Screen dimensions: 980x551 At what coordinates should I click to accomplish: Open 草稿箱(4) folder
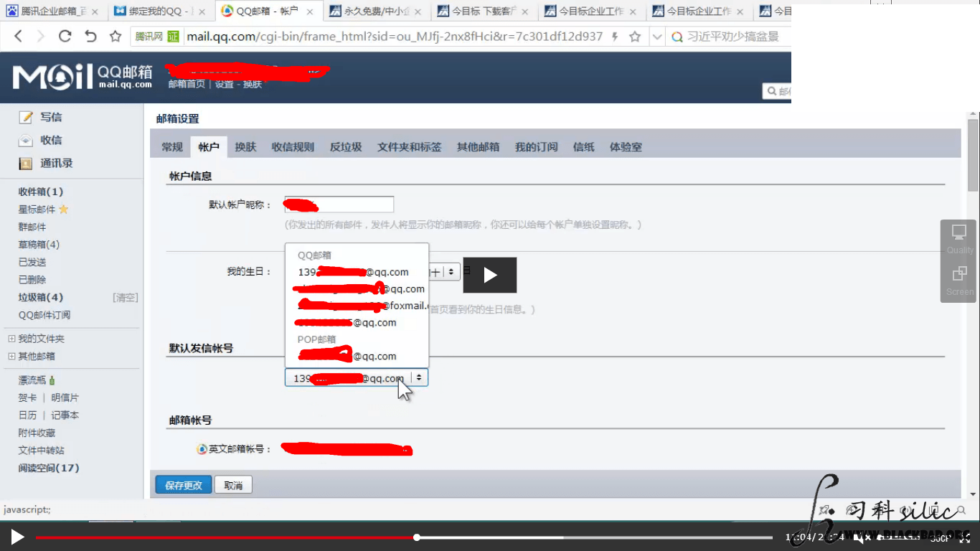[x=39, y=245]
